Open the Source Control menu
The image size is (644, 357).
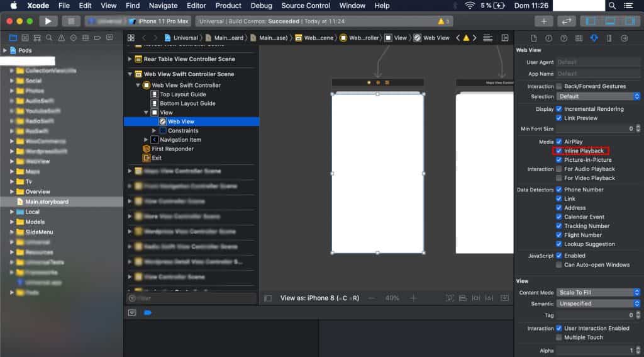click(306, 6)
